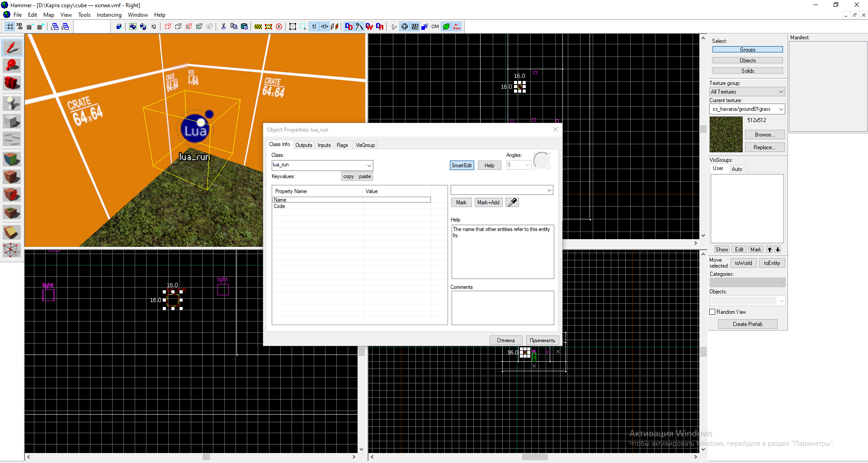868x463 pixels.
Task: Toggle the 'no draw' toolbar button
Action: coord(457,27)
